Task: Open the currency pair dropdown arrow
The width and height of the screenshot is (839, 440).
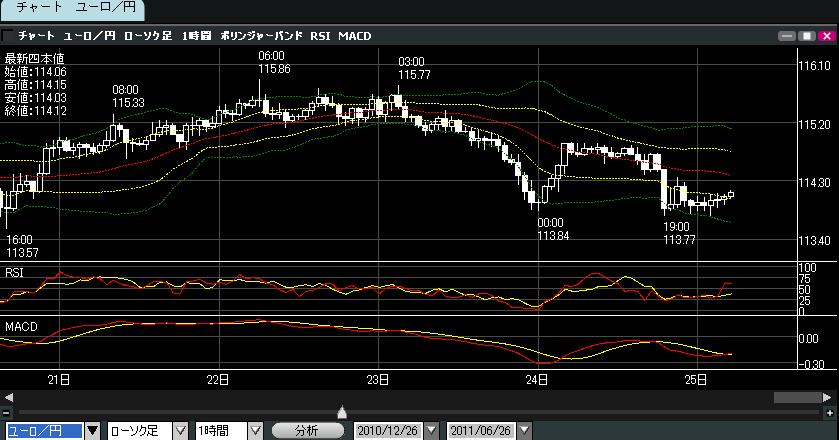Action: (93, 430)
